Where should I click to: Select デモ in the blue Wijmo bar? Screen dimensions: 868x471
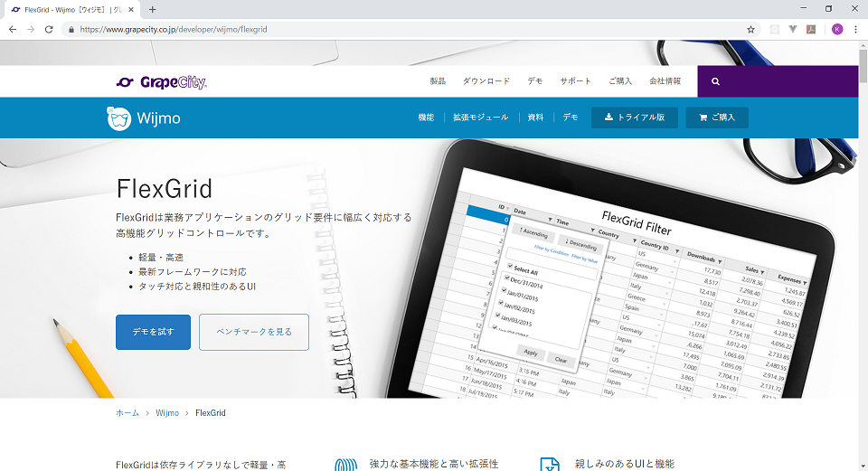tap(571, 118)
